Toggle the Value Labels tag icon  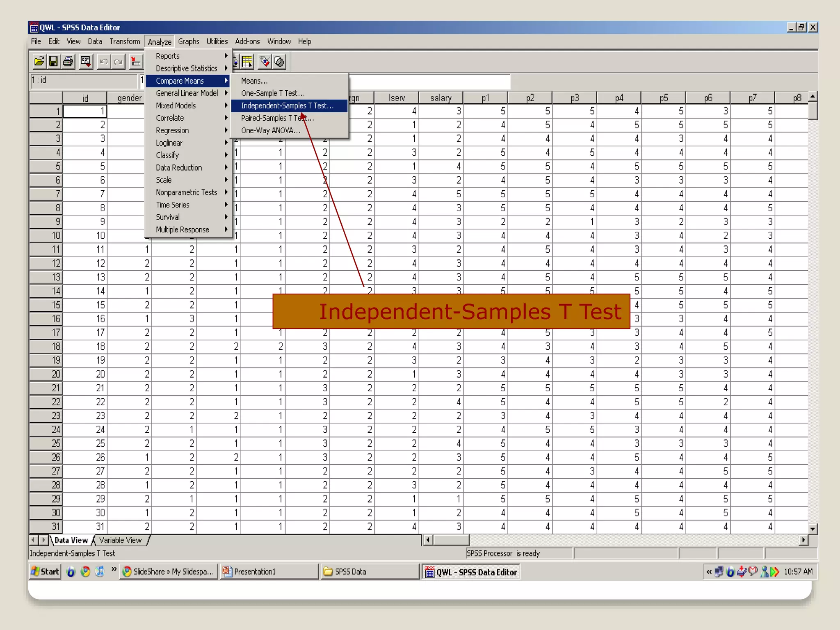[265, 62]
